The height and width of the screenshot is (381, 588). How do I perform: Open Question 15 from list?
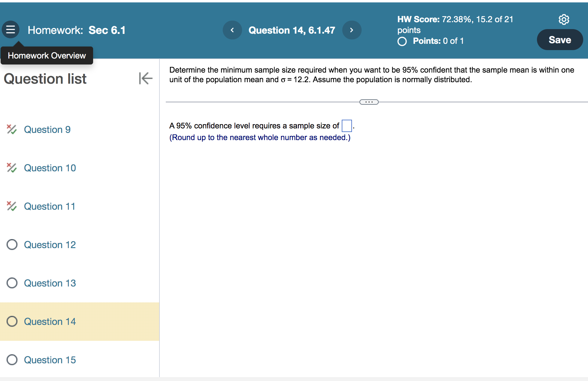pyautogui.click(x=50, y=360)
